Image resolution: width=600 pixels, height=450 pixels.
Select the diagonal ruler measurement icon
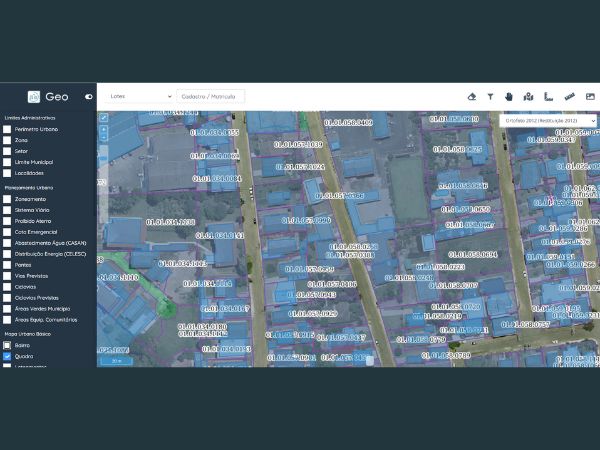tap(570, 97)
